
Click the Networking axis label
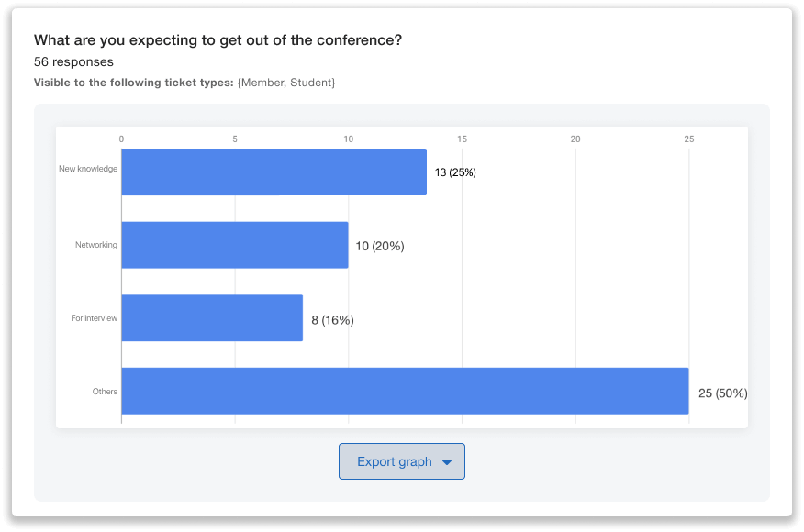click(96, 245)
